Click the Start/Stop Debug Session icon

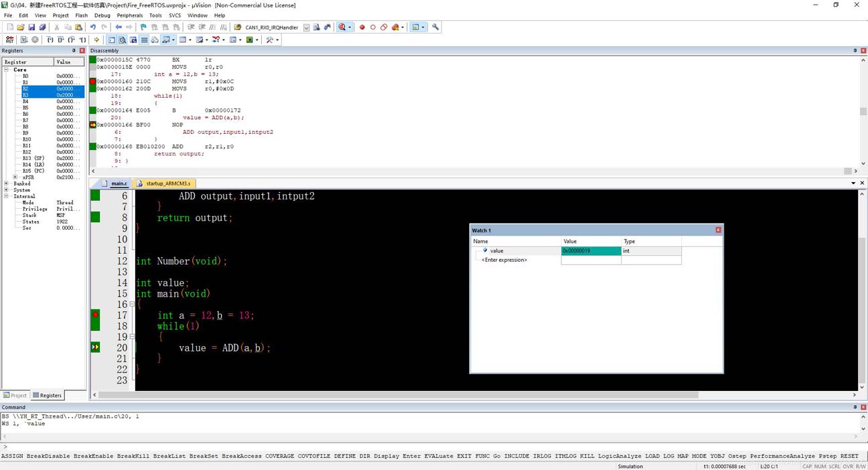[x=342, y=27]
